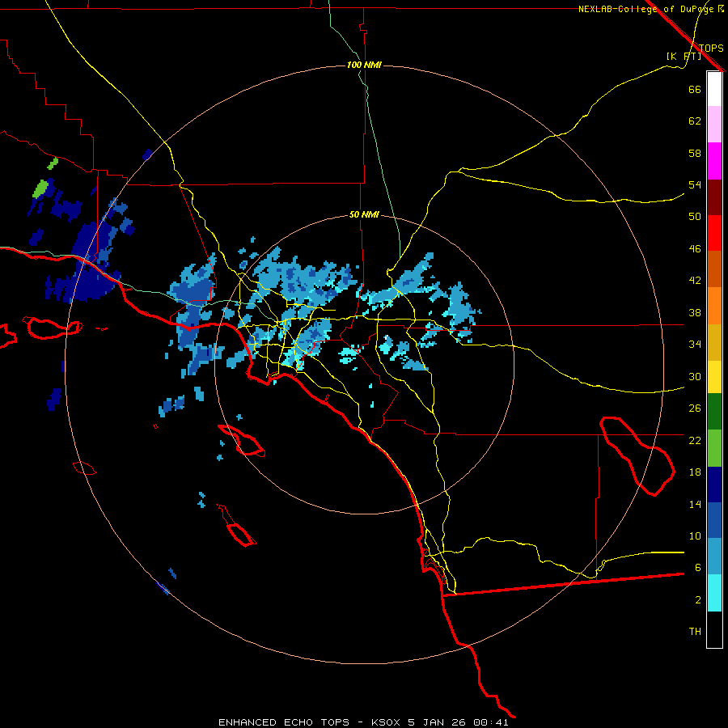The height and width of the screenshot is (728, 728).
Task: Click the cyan swatch between 6 and 2
Action: pos(714,593)
